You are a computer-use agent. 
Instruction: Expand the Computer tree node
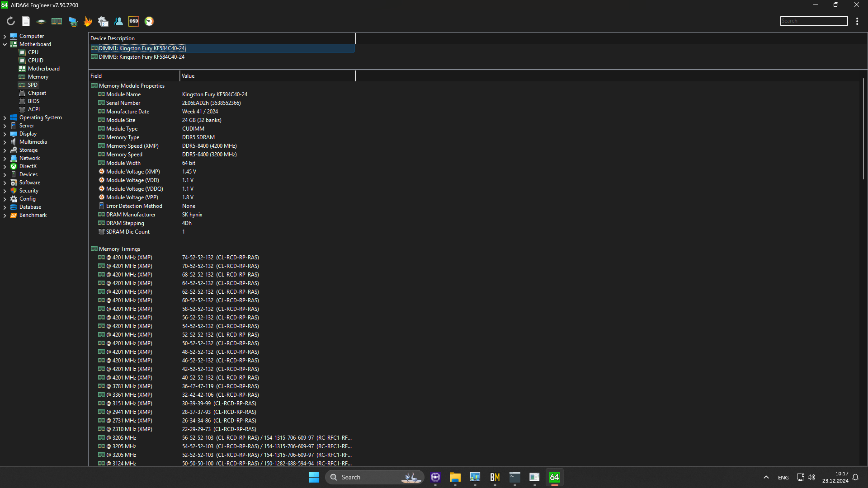5,36
